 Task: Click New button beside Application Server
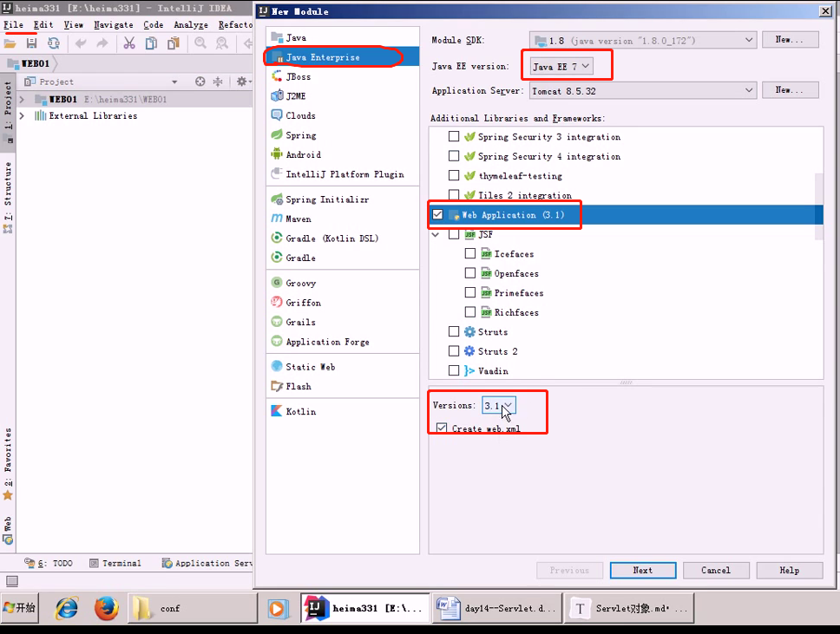coord(789,90)
